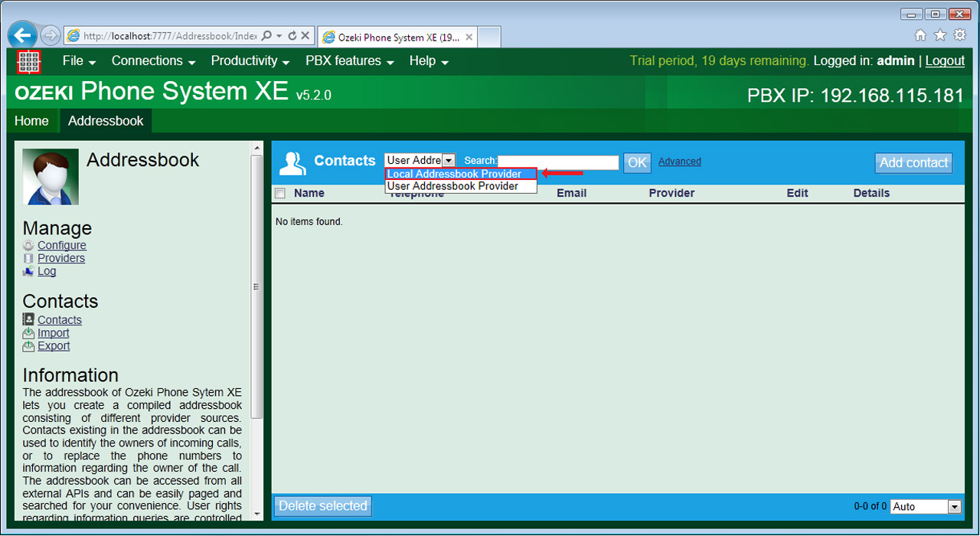Open browser tools gear icon
The image size is (980, 536).
[x=959, y=35]
